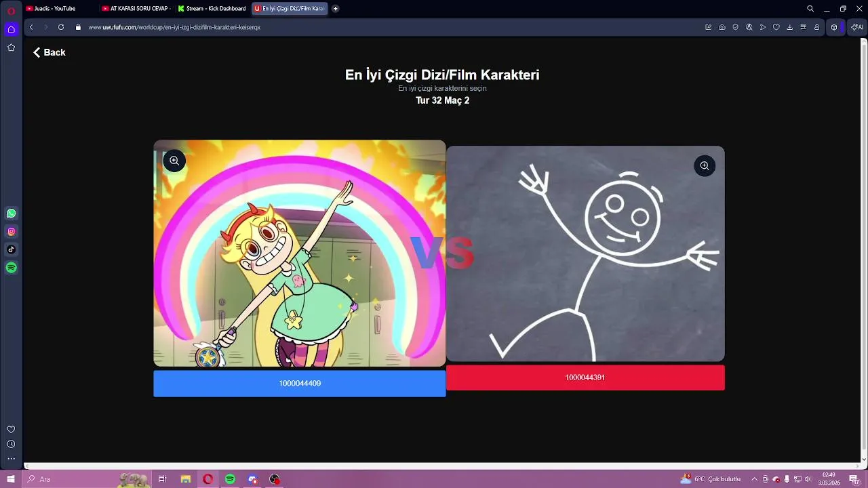Open the ad blocker shield icon
Viewport: 868px width, 488px height.
click(736, 27)
